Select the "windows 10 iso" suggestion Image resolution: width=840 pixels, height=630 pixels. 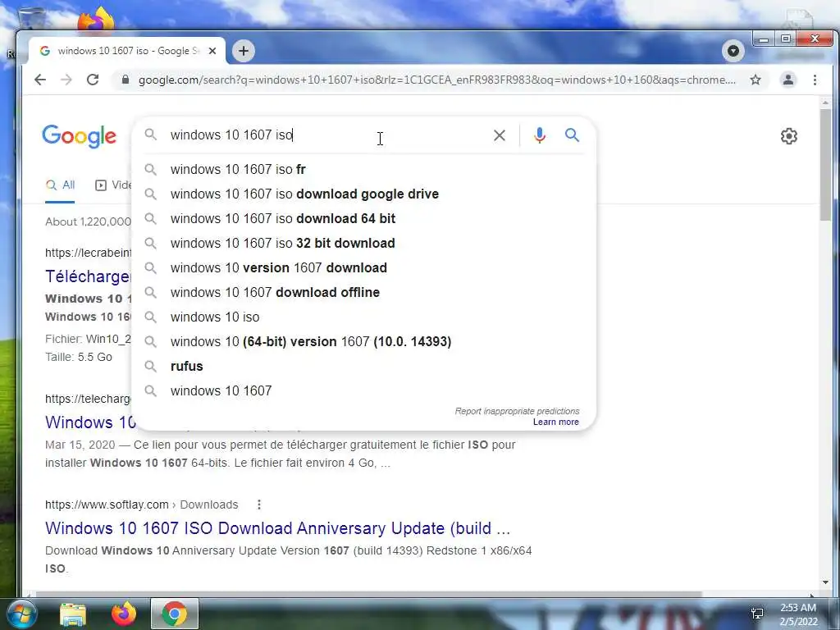click(363, 317)
